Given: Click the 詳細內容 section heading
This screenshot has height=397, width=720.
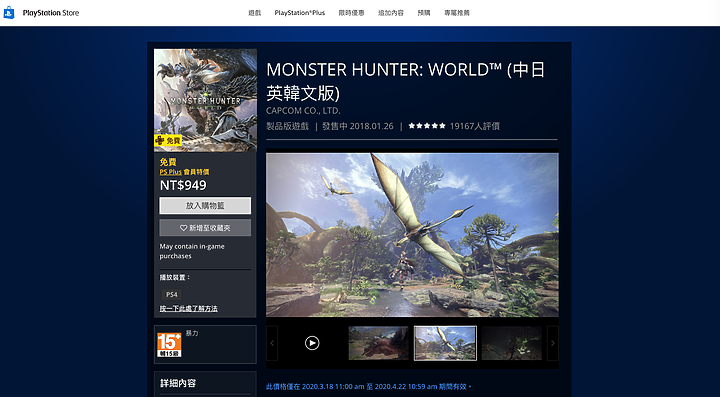Looking at the screenshot, I should (x=178, y=383).
